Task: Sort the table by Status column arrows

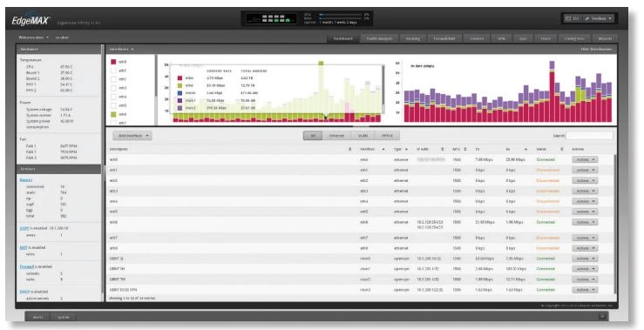Action: (562, 149)
